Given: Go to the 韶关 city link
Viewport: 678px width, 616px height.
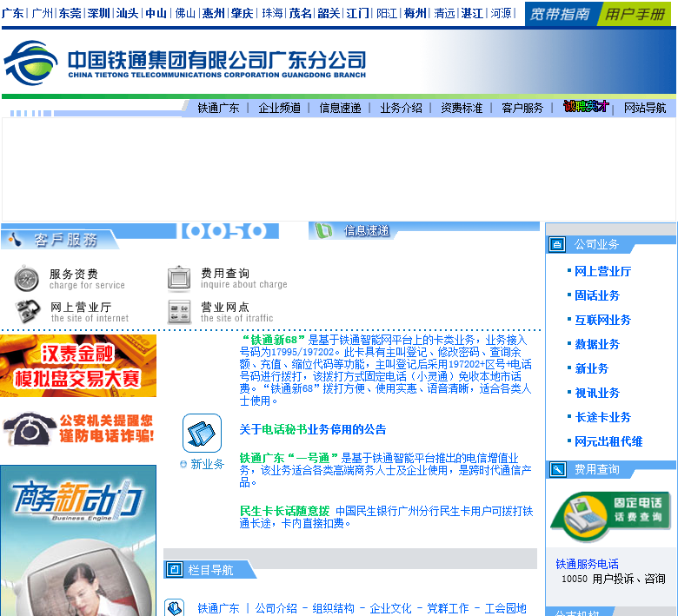Looking at the screenshot, I should pyautogui.click(x=329, y=13).
